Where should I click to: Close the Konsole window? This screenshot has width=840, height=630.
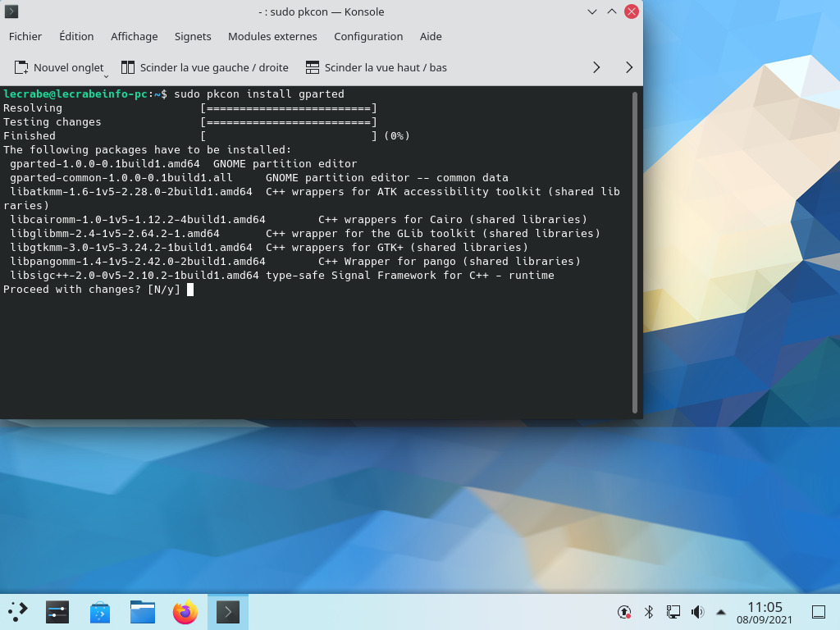click(632, 11)
